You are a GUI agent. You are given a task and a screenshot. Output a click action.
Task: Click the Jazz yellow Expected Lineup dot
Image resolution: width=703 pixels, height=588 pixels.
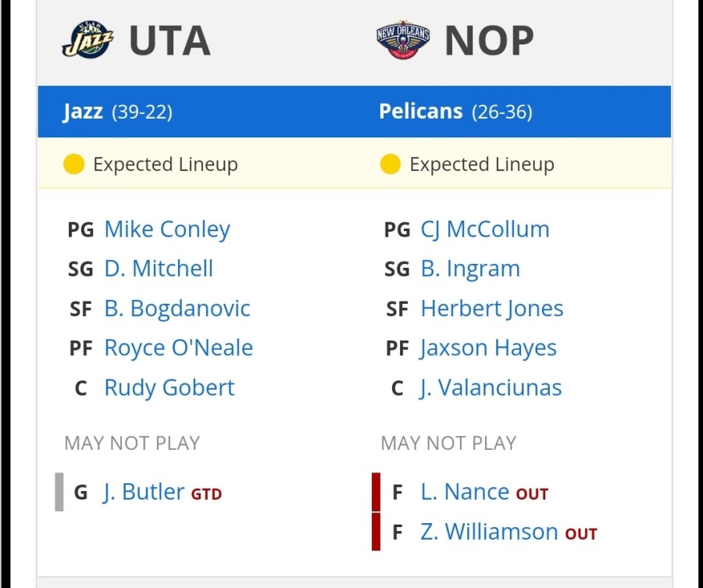click(x=74, y=164)
